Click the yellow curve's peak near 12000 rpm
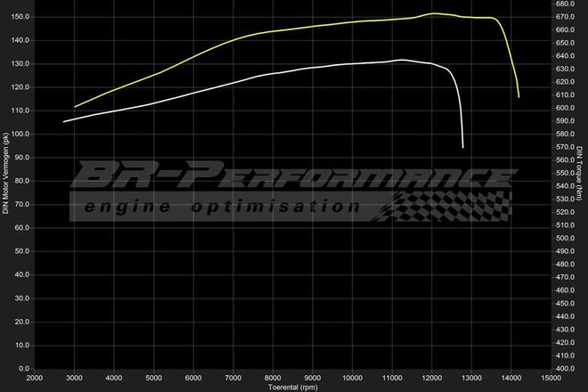Image resolution: width=588 pixels, height=392 pixels. click(x=433, y=13)
